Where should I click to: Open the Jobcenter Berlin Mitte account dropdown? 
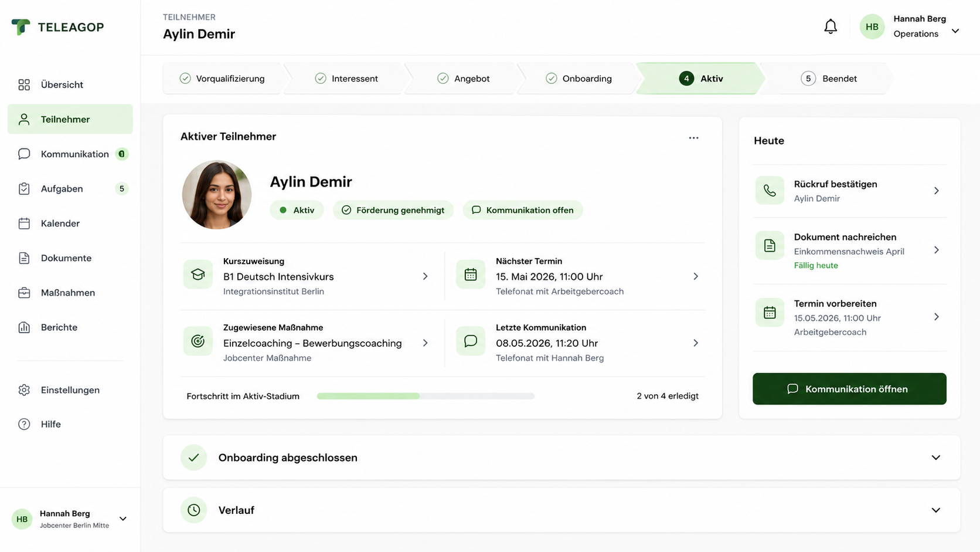123,519
